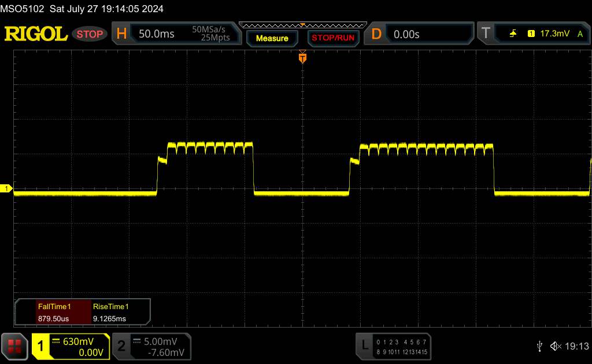Select the 17.3mV trigger level value
The width and height of the screenshot is (592, 364).
[x=554, y=34]
